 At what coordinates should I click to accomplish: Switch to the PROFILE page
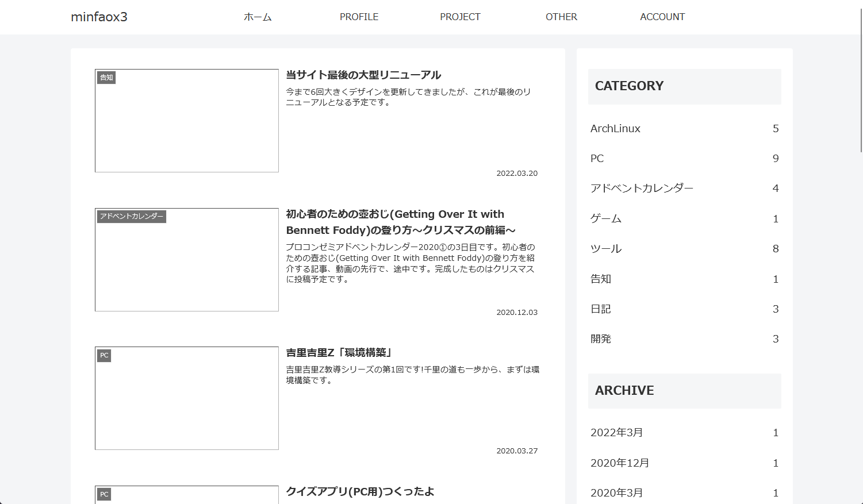pos(359,17)
